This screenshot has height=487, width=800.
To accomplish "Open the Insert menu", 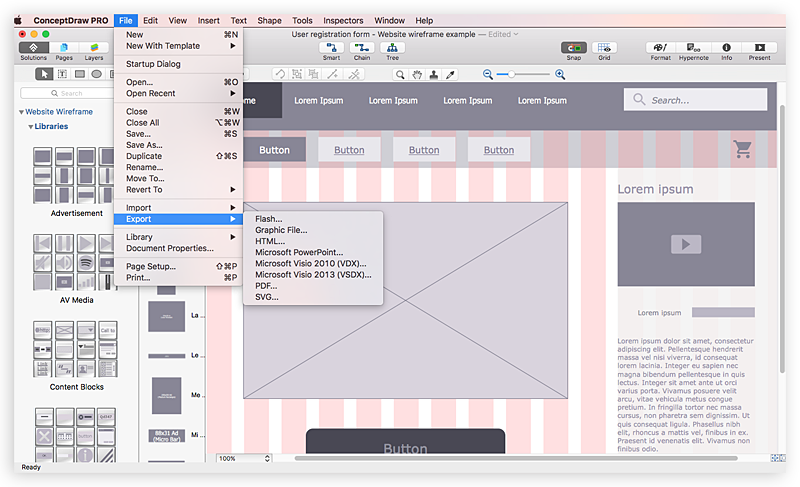I will point(209,20).
